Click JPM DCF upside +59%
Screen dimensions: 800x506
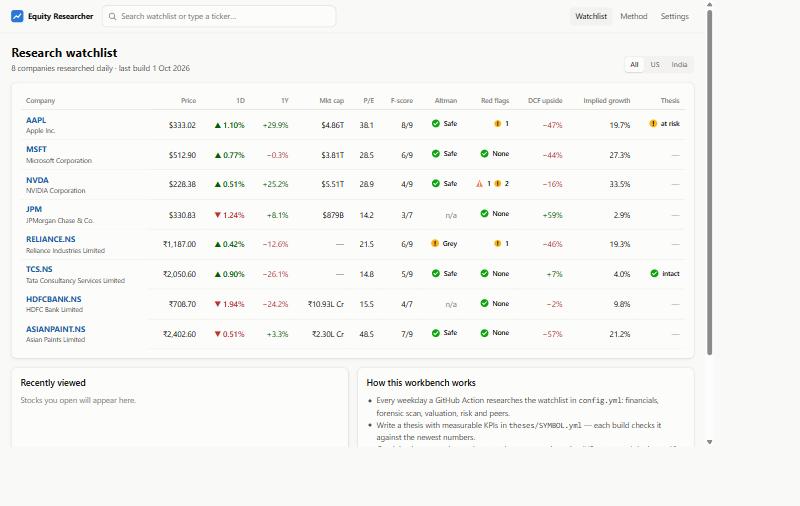[x=552, y=215]
